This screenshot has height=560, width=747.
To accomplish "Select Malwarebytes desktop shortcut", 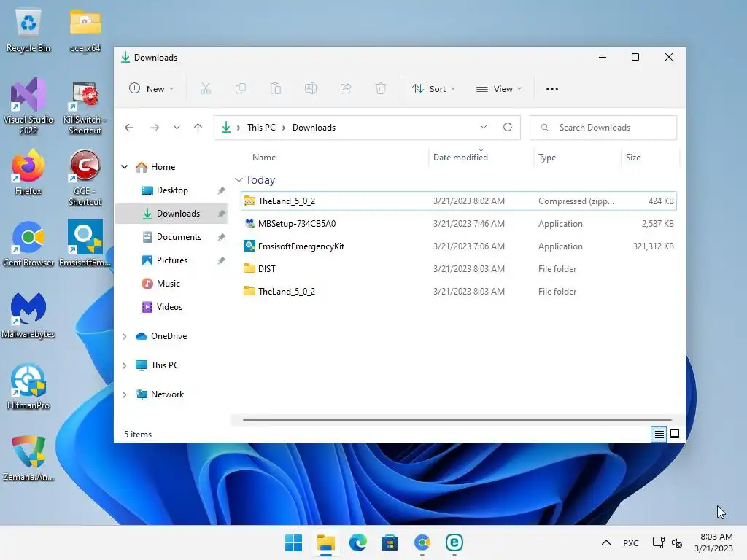I will [28, 315].
